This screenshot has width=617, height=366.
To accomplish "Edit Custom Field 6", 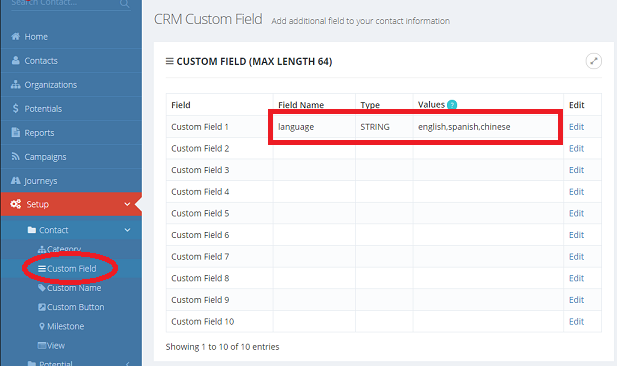I will (576, 235).
